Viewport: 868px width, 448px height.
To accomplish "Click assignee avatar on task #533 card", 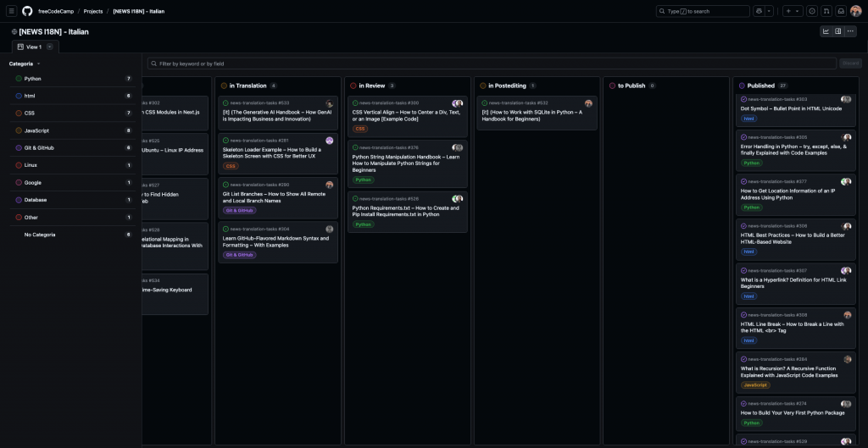I will 330,103.
